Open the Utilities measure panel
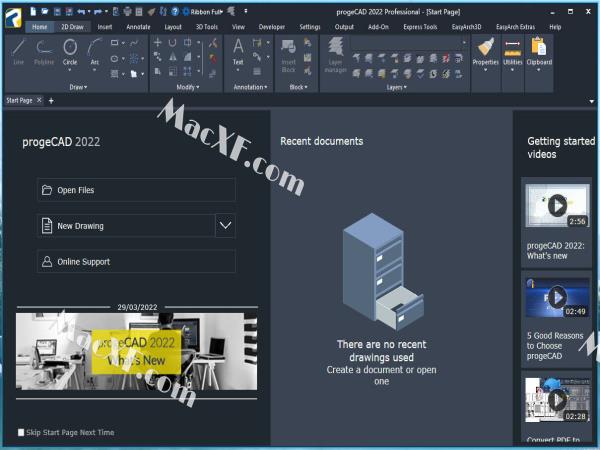This screenshot has height=450, width=600. click(512, 52)
